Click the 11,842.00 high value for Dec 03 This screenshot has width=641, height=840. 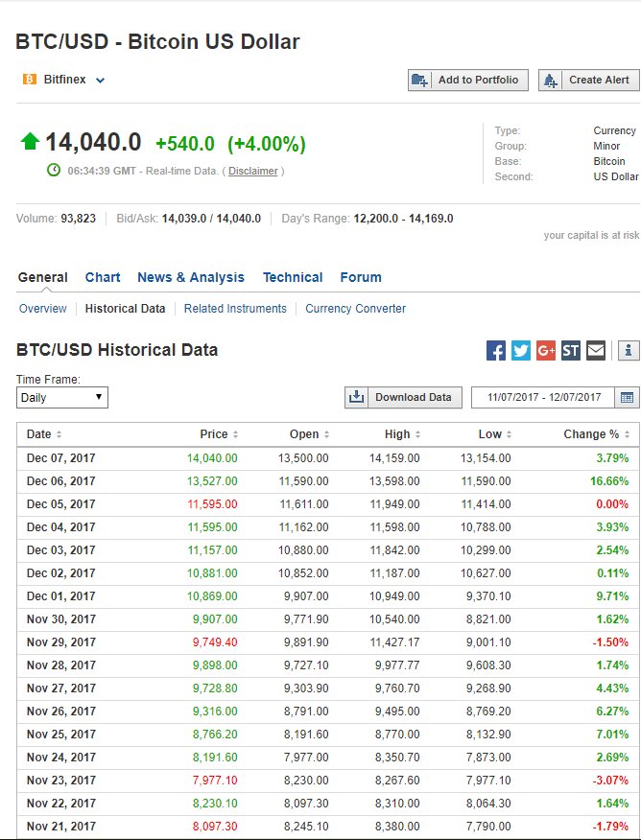[394, 550]
